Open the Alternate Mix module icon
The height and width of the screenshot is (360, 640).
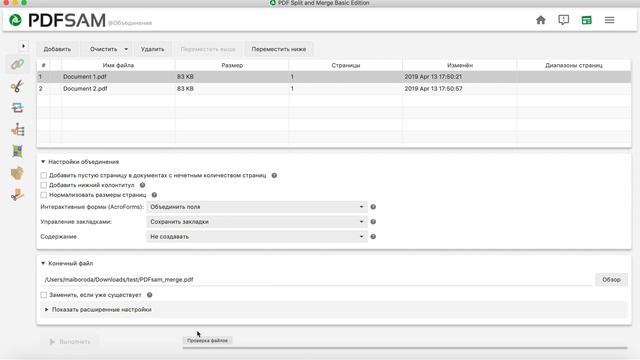17,108
